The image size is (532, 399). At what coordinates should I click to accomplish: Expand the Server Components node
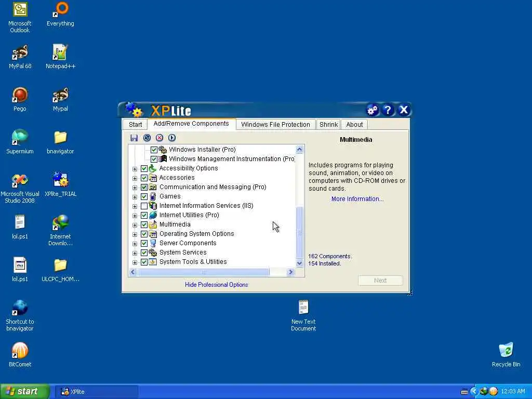click(x=135, y=244)
